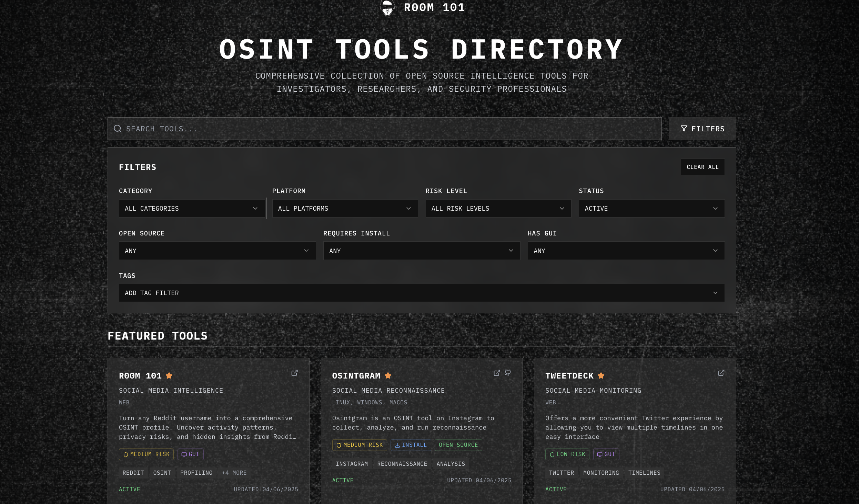Click the Analysis tag
This screenshot has width=859, height=504.
click(451, 464)
